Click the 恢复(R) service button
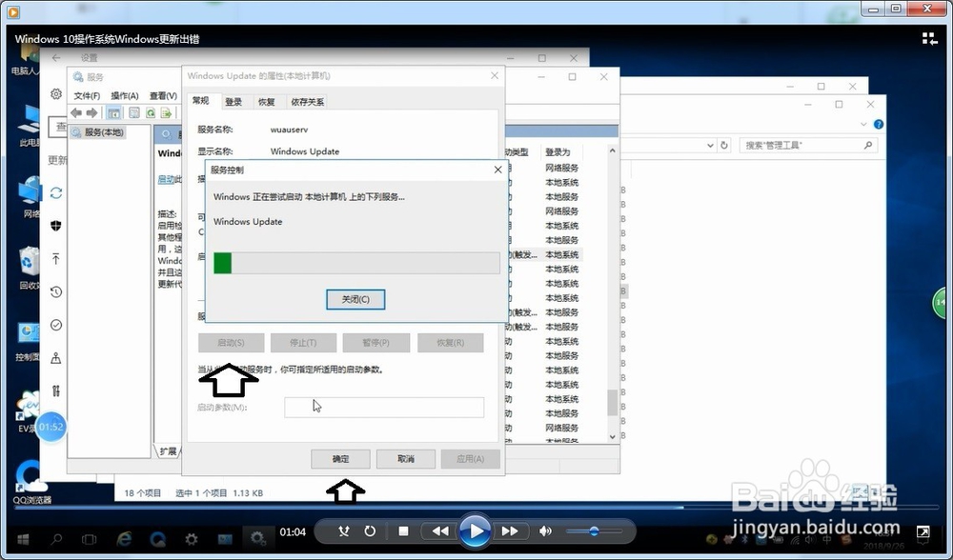This screenshot has width=953, height=560. (x=451, y=343)
